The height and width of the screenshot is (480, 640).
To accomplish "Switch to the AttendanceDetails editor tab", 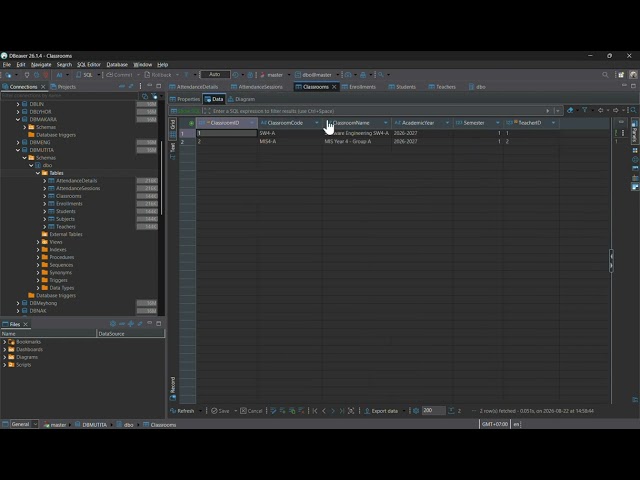I will tap(193, 87).
